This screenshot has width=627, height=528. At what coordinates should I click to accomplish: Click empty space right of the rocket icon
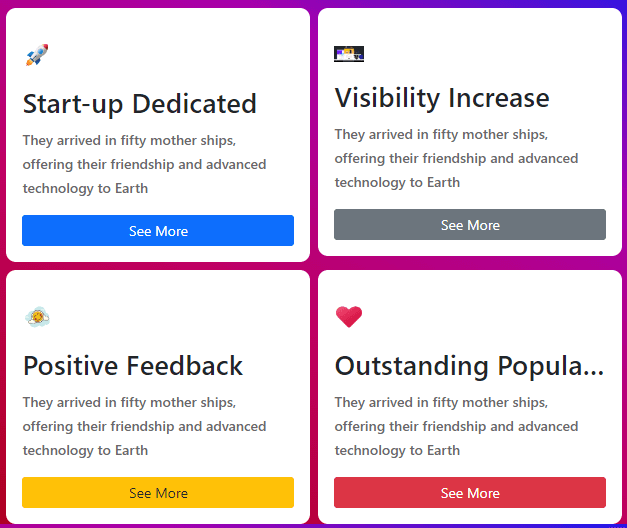click(170, 55)
